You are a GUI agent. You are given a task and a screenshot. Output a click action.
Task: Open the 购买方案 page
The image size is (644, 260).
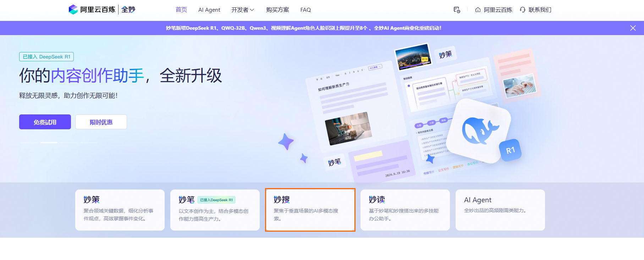277,10
